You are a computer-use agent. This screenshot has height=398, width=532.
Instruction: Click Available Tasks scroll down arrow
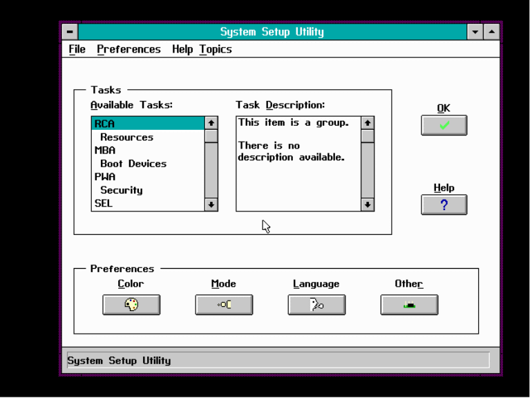pyautogui.click(x=211, y=205)
